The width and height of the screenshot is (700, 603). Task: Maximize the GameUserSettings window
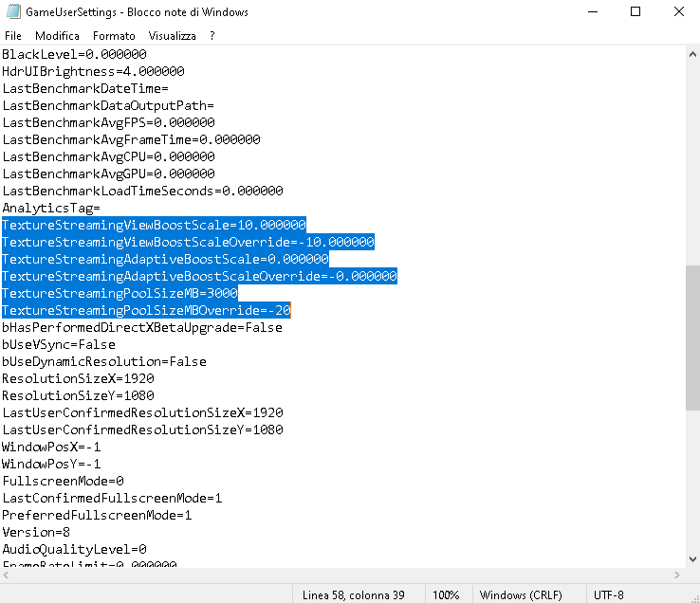click(x=636, y=12)
